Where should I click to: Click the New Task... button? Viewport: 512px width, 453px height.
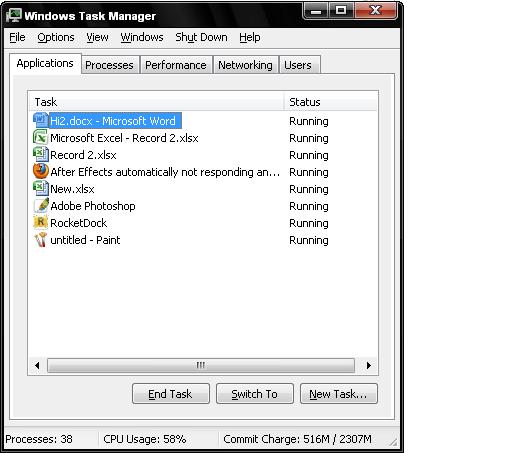coord(339,394)
